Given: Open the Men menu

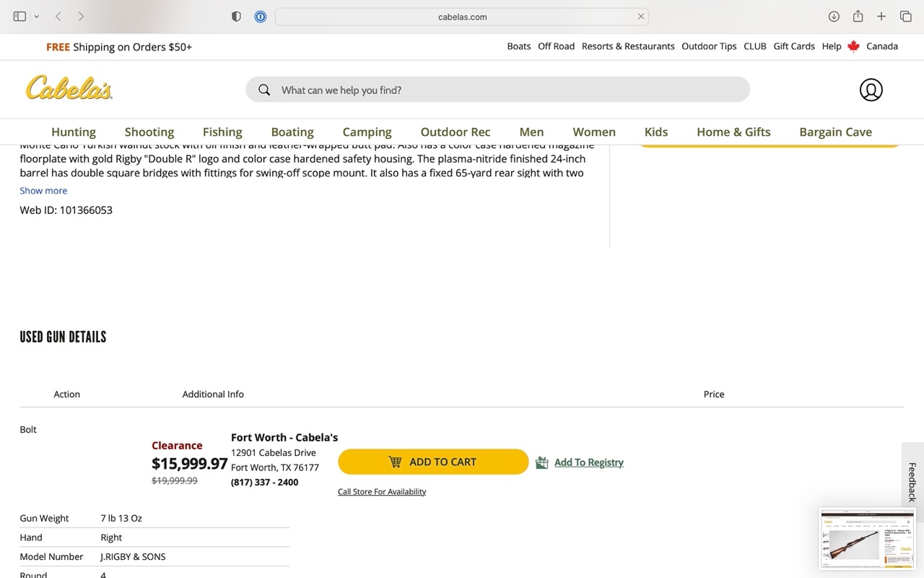Looking at the screenshot, I should pos(531,131).
